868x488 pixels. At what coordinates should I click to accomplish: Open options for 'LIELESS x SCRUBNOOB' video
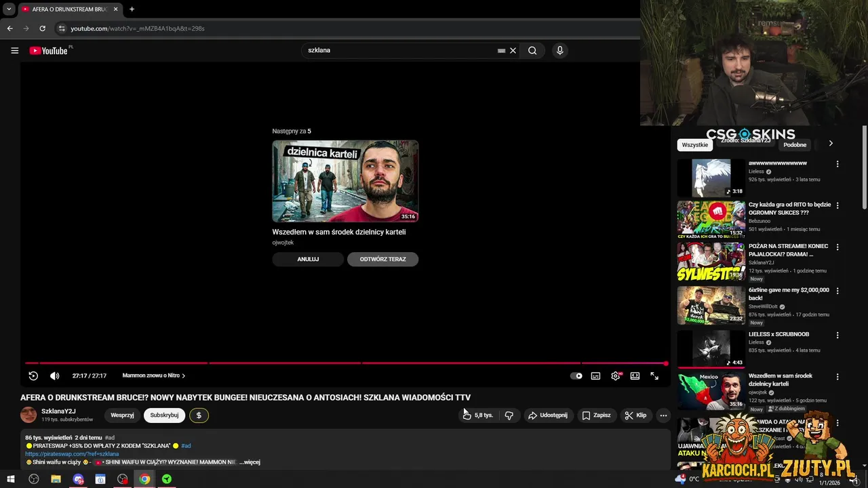(x=837, y=335)
